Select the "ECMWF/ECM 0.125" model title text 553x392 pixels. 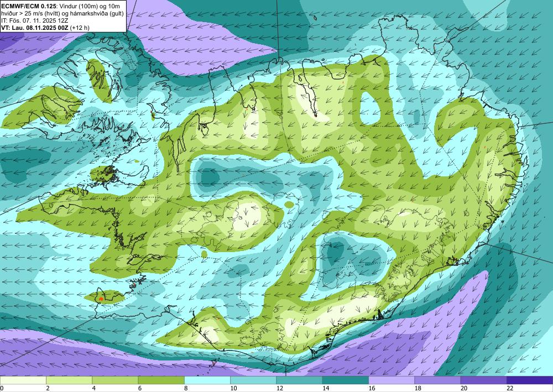click(x=29, y=6)
